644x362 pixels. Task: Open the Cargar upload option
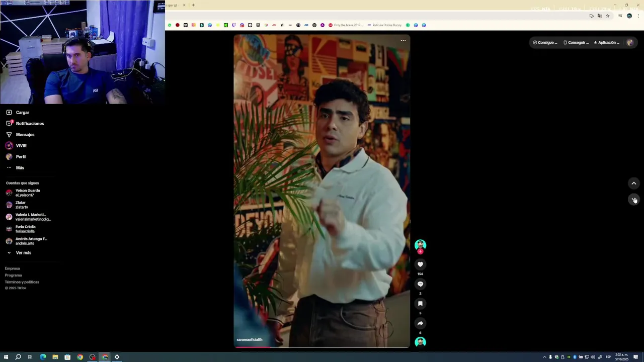[x=18, y=113]
